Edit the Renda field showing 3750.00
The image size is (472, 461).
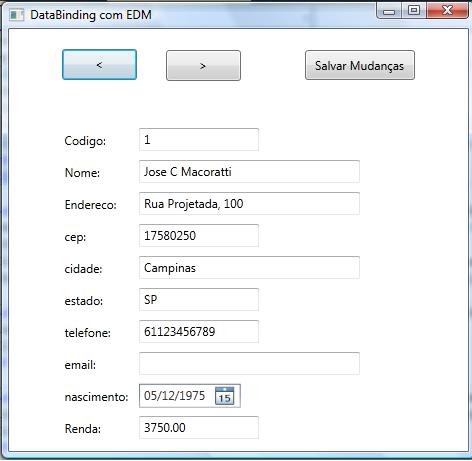point(199,427)
